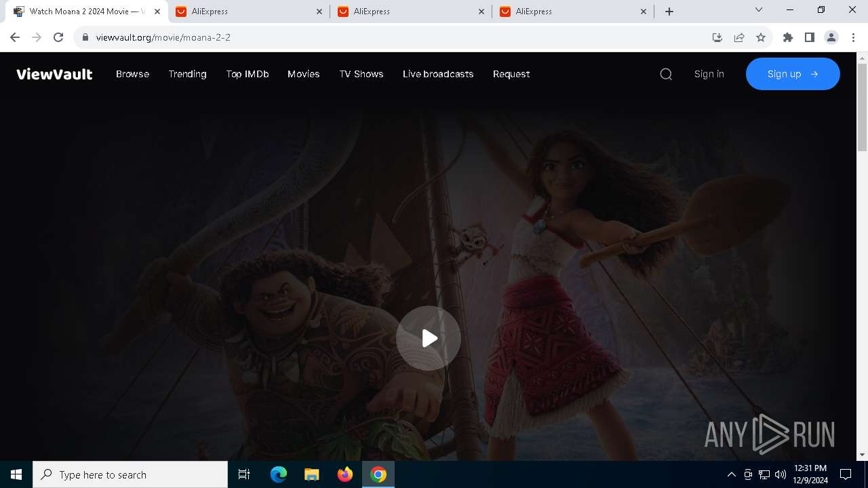Open the Request page

511,74
